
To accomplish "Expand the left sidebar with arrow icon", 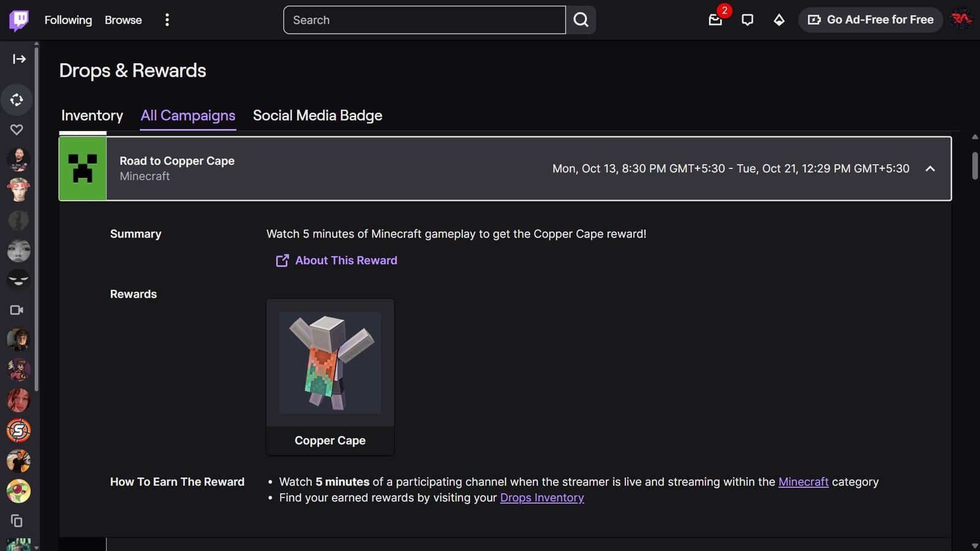I will point(19,59).
